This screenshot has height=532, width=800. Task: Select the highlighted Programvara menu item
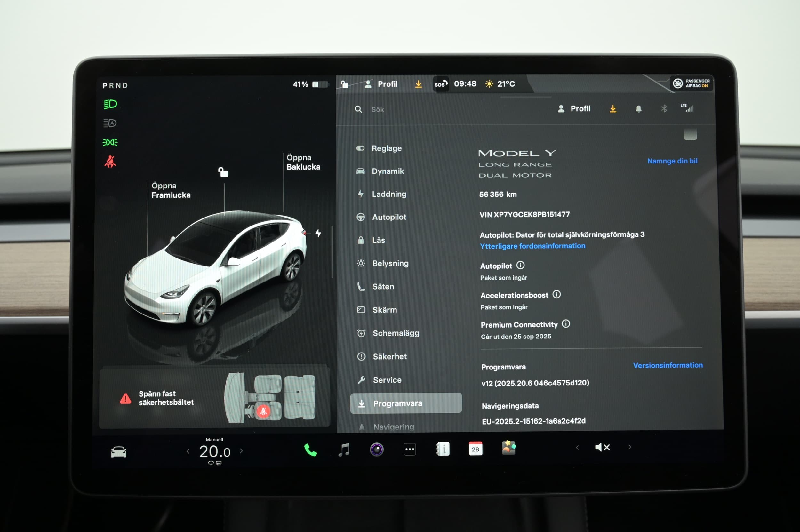[x=406, y=403]
